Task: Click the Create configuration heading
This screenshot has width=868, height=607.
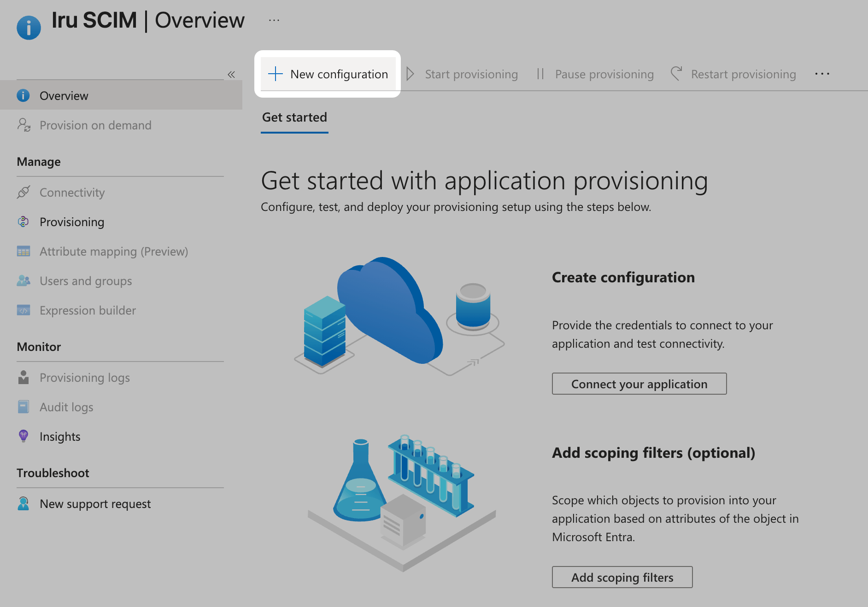Action: 623,277
